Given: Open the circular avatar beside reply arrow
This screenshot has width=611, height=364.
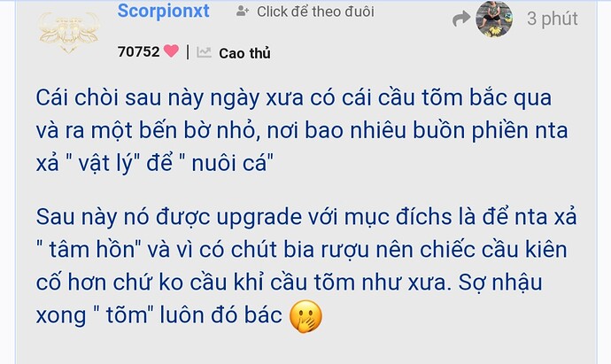Looking at the screenshot, I should coord(494,19).
